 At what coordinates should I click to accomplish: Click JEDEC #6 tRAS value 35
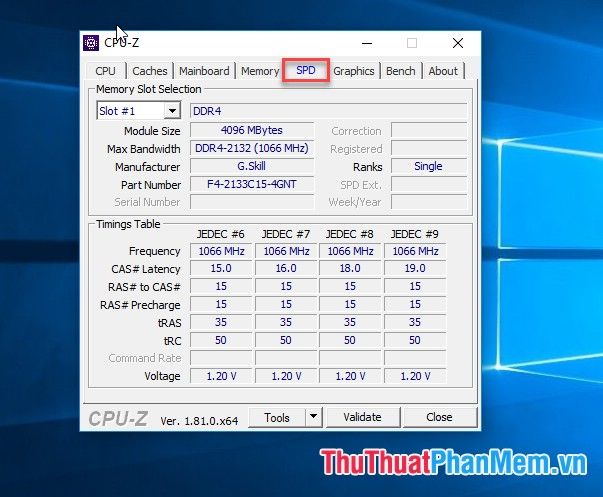click(x=221, y=322)
